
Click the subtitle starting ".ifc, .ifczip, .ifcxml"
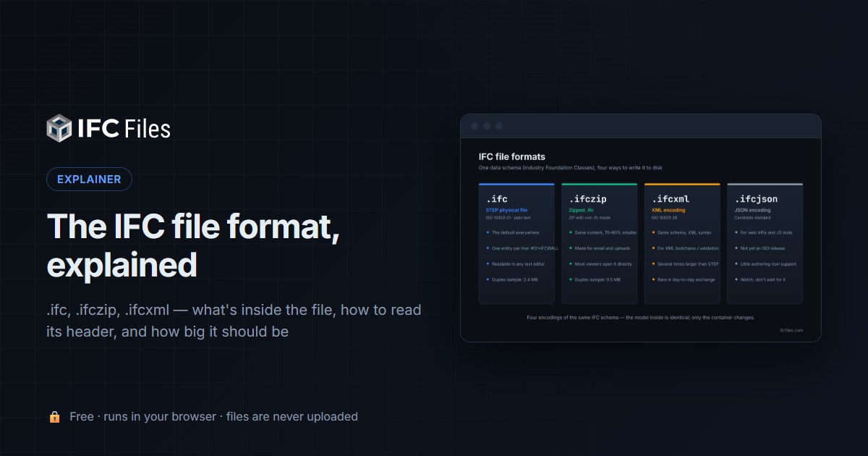[x=234, y=321]
